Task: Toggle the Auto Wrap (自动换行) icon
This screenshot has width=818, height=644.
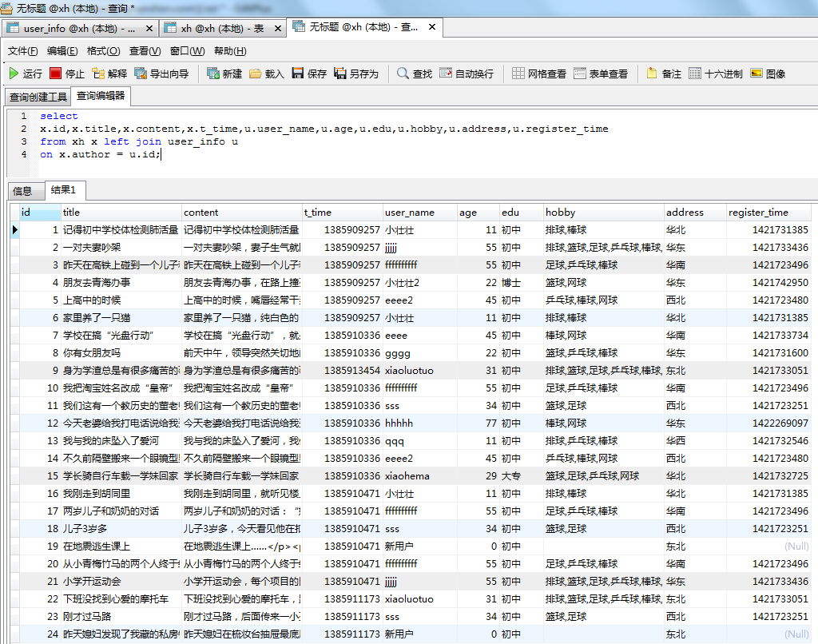Action: 446,74
